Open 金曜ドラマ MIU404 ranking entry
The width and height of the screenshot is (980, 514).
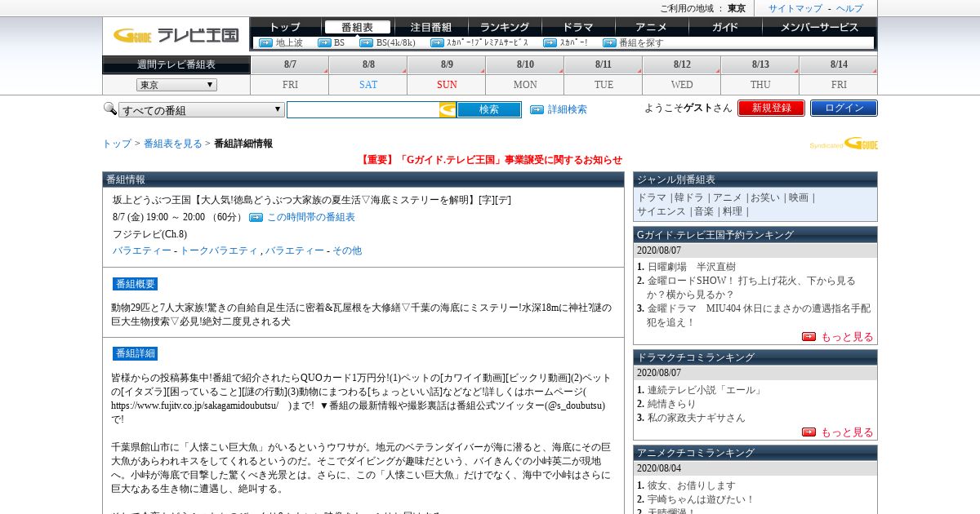tap(759, 315)
